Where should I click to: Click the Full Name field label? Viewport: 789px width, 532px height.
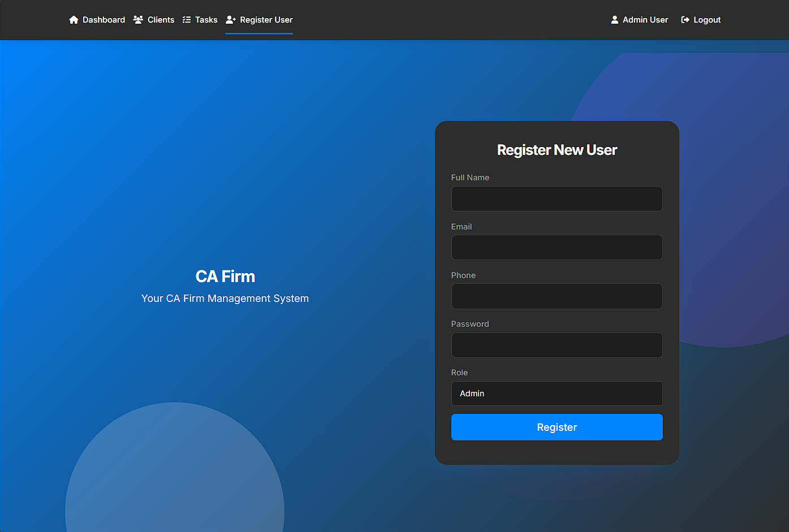(470, 178)
